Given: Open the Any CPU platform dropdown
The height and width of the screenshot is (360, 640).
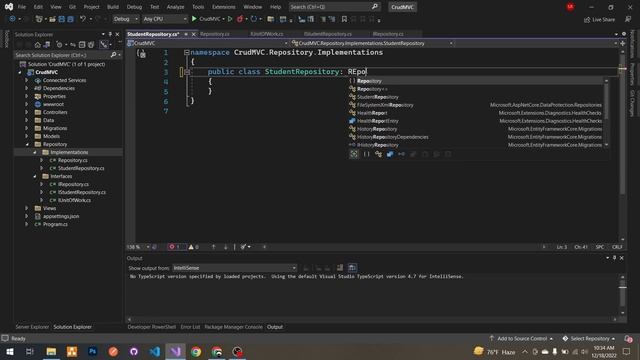Looking at the screenshot, I should click(x=165, y=19).
